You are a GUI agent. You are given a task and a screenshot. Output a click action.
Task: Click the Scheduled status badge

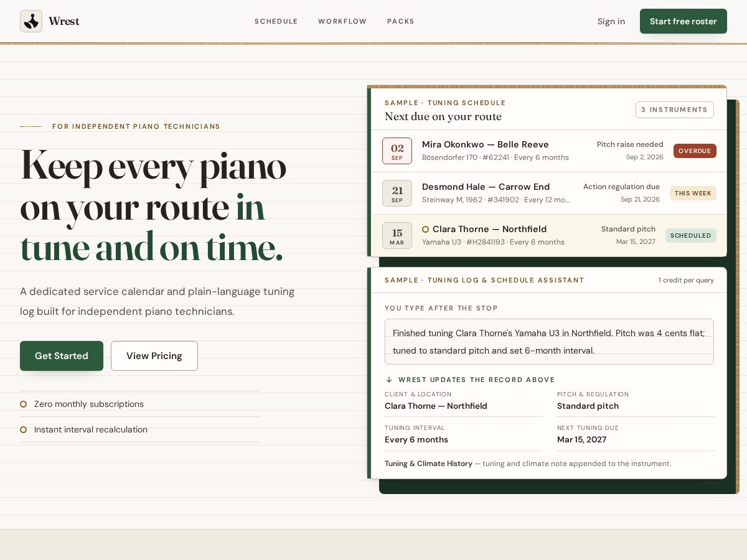click(x=691, y=236)
